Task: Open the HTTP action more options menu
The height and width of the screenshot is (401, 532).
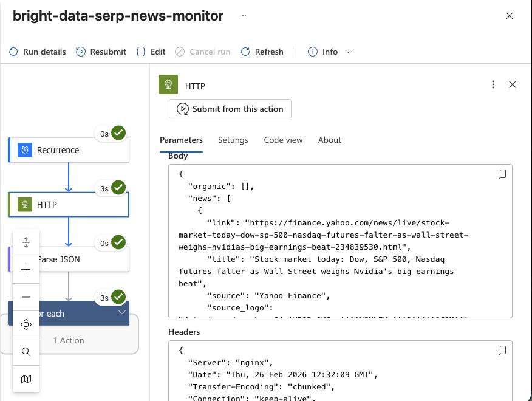Action: click(x=493, y=84)
